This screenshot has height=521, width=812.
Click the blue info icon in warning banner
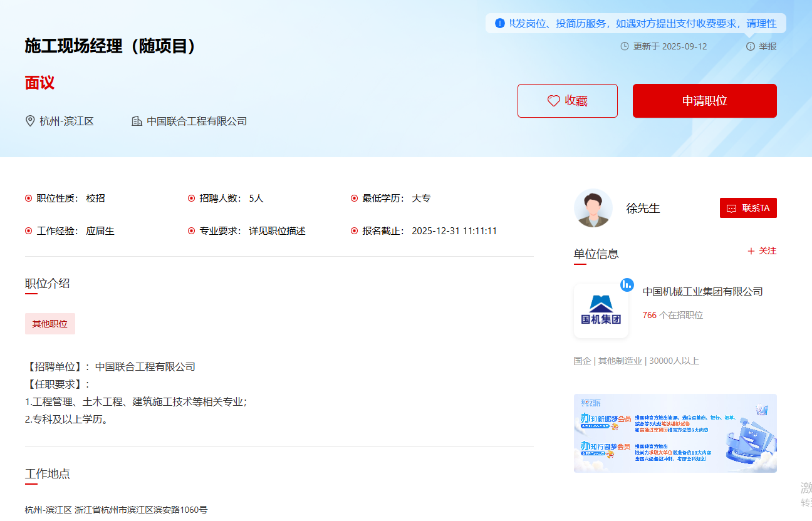pyautogui.click(x=500, y=23)
